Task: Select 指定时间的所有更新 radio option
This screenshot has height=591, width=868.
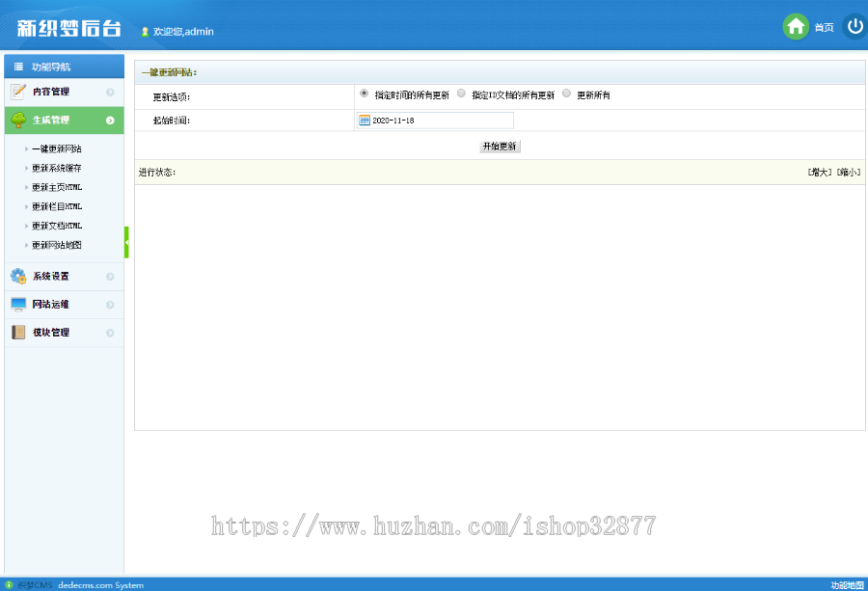Action: (364, 94)
